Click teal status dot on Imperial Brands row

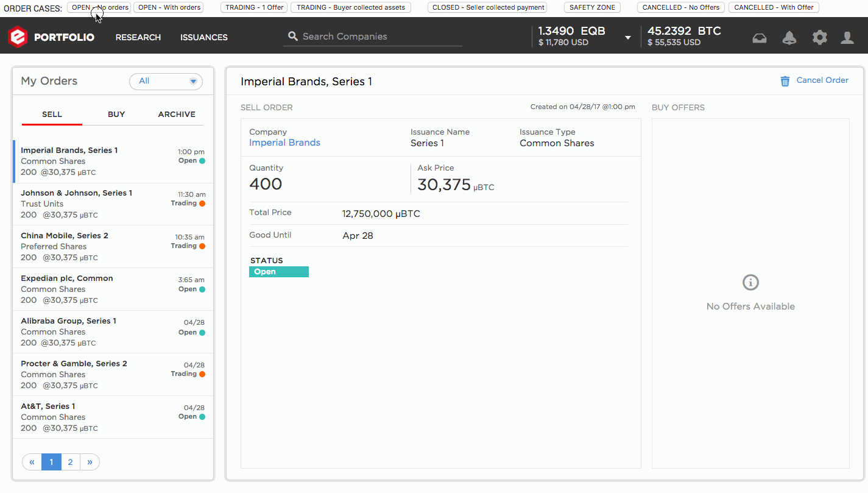(202, 161)
